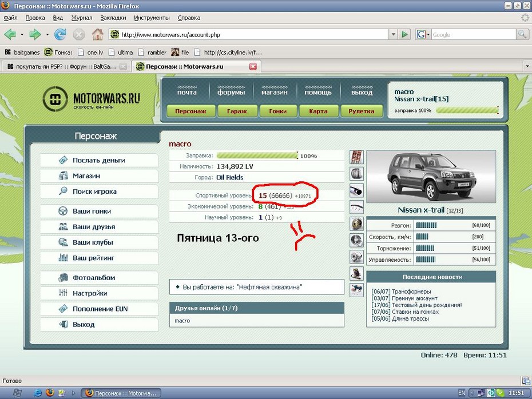532x399 pixels.
Task: Open the Журнал menu
Action: tap(81, 18)
